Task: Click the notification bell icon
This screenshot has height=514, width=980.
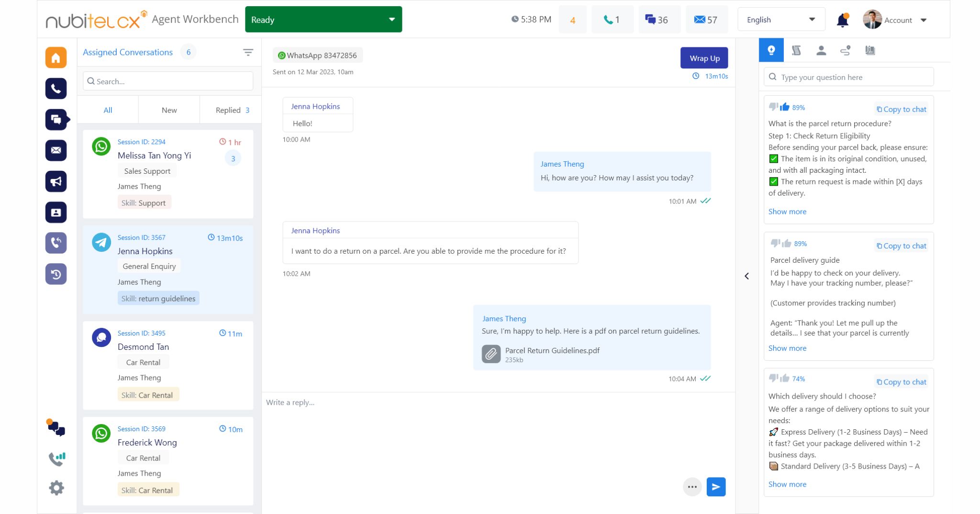Action: tap(842, 20)
